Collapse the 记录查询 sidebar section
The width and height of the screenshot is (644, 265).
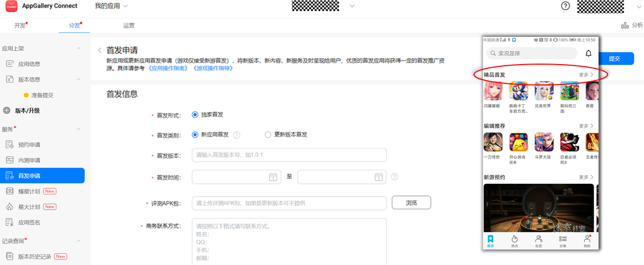coord(79,241)
